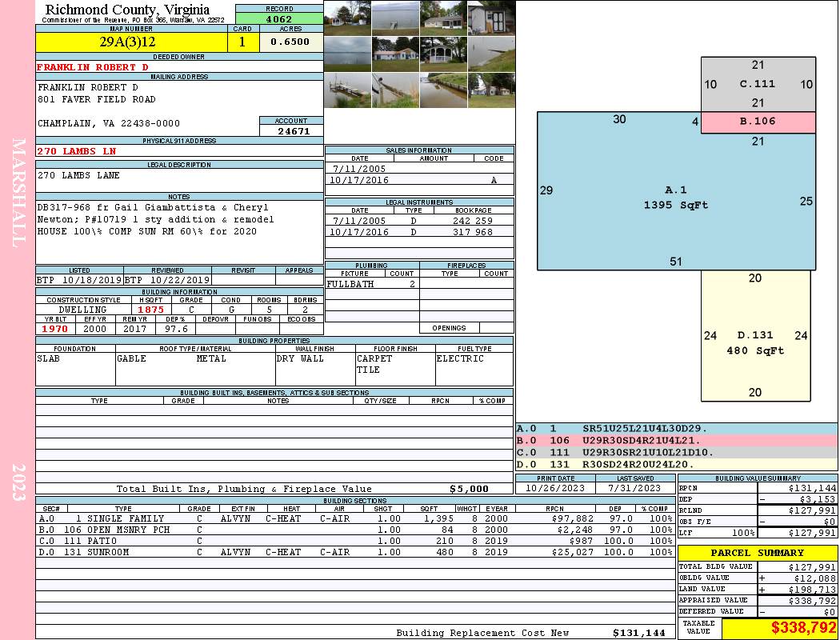
Task: Select the 7/11/2005 legal instrument row
Action: pos(419,221)
